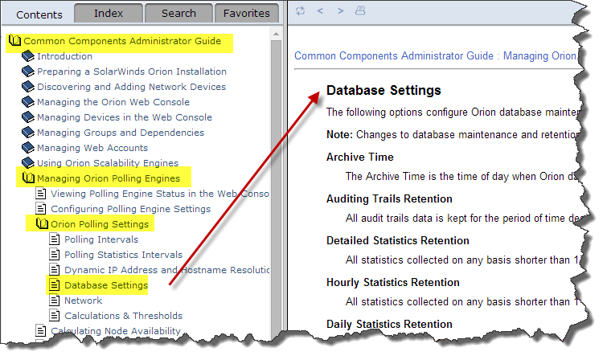Click book icon beside Discovering and Adding Network Devices

click(28, 87)
